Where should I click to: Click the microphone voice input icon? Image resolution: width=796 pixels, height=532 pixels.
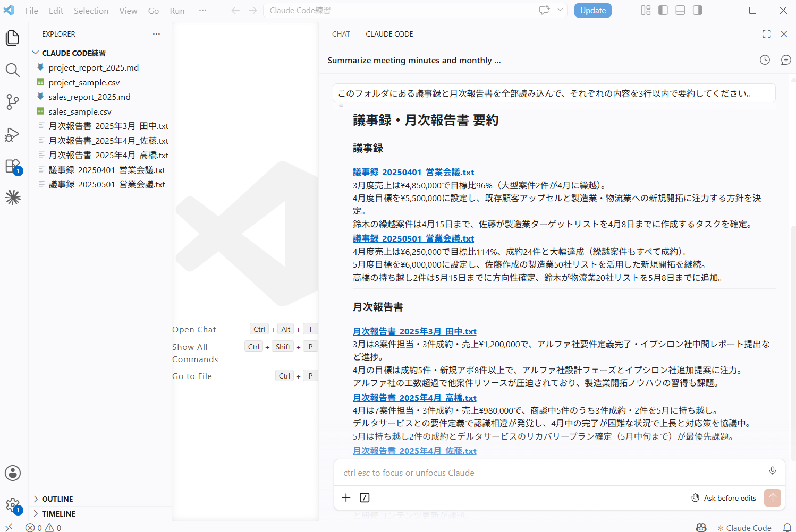coord(773,471)
